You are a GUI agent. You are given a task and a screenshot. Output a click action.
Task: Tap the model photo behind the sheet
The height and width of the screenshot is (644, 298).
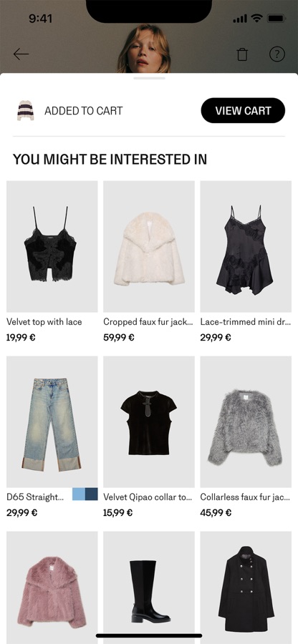[144, 49]
